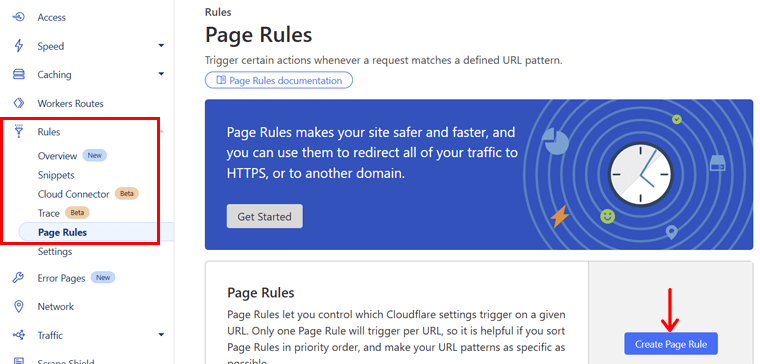Open the Network section

56,306
